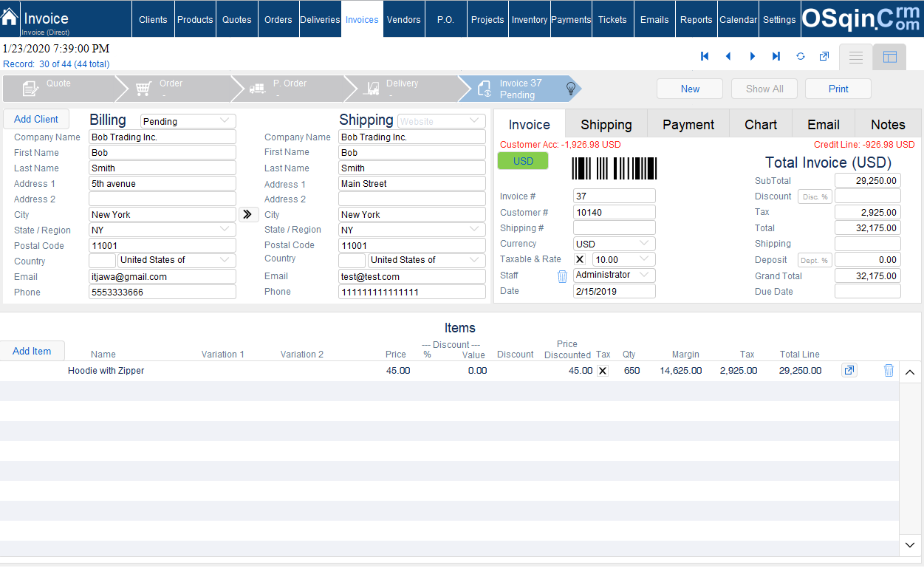The height and width of the screenshot is (568, 924).
Task: Click the Print button
Action: pyautogui.click(x=838, y=89)
